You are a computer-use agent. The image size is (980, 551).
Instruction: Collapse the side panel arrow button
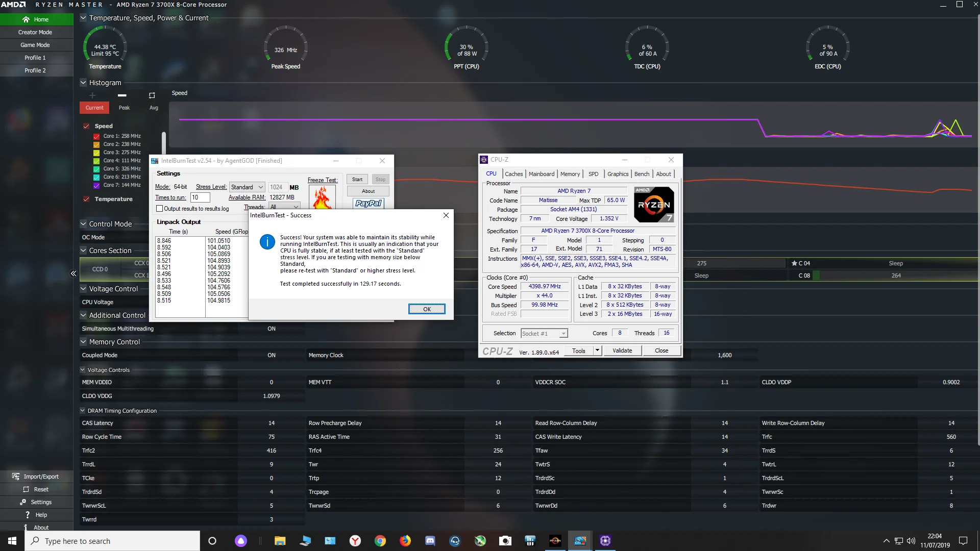click(x=73, y=273)
